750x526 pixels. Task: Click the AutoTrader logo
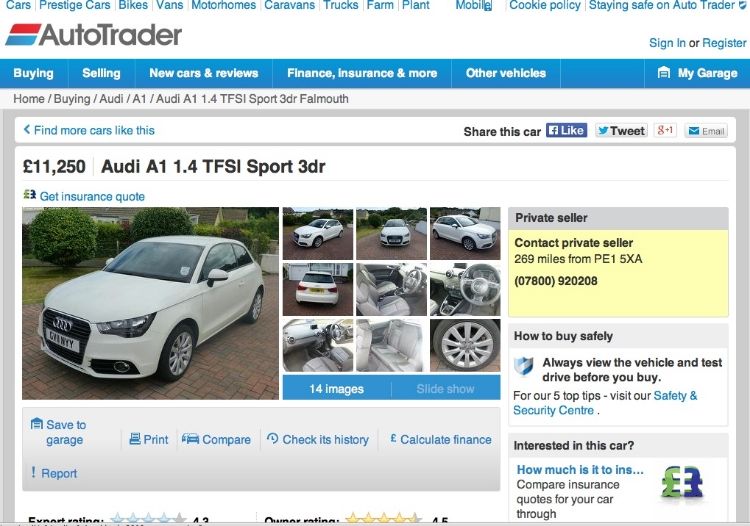pos(94,35)
